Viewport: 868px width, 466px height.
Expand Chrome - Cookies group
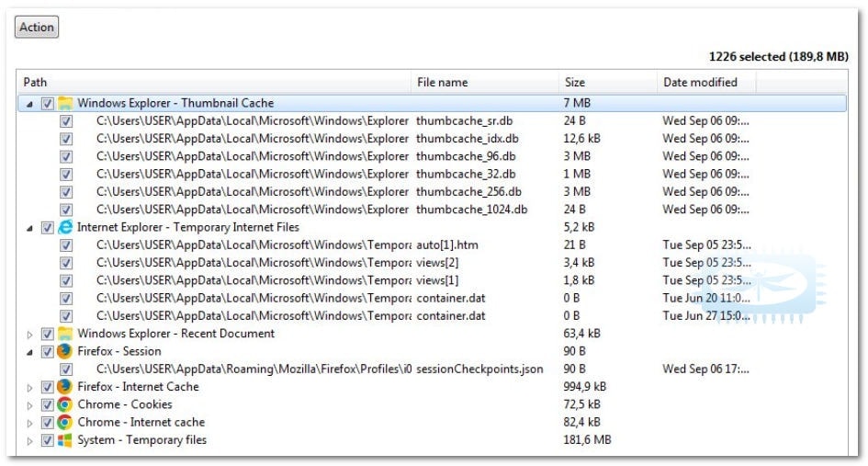[x=30, y=405]
